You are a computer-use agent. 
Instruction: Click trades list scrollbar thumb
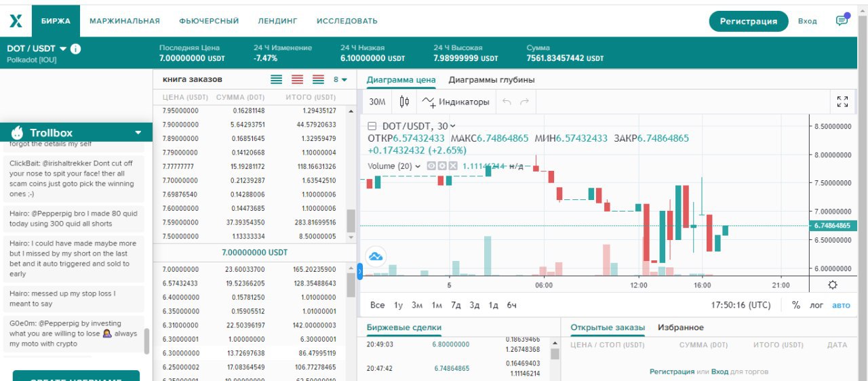tap(555, 354)
